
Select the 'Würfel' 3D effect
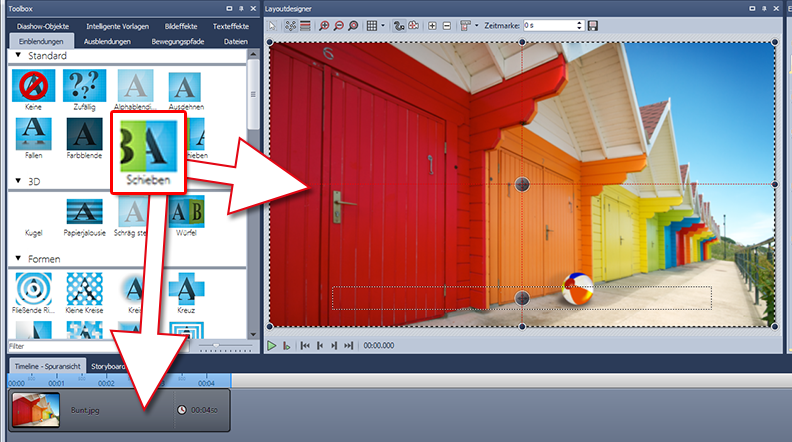(x=186, y=214)
